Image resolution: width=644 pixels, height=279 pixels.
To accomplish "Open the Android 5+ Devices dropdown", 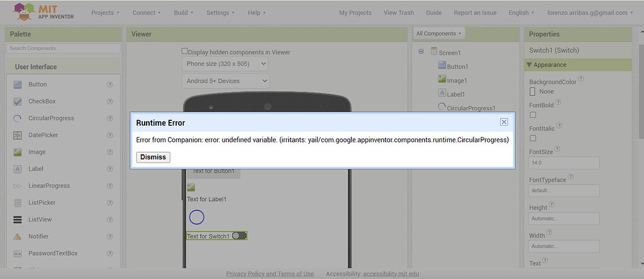I will [x=225, y=81].
